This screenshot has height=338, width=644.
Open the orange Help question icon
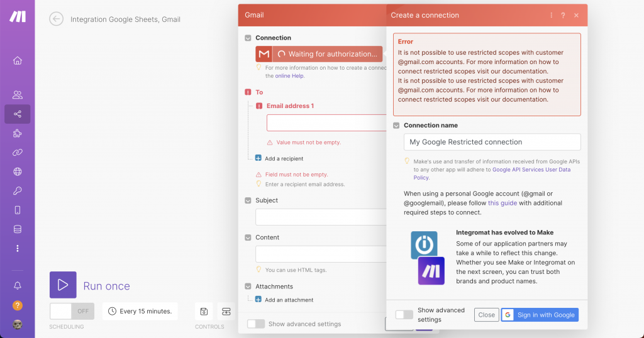pos(17,305)
